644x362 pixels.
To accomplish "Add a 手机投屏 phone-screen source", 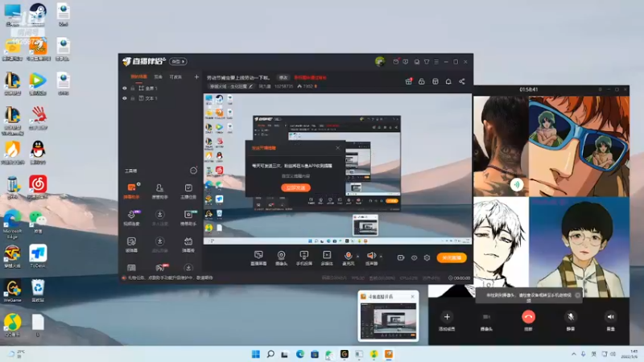I will 304,257.
